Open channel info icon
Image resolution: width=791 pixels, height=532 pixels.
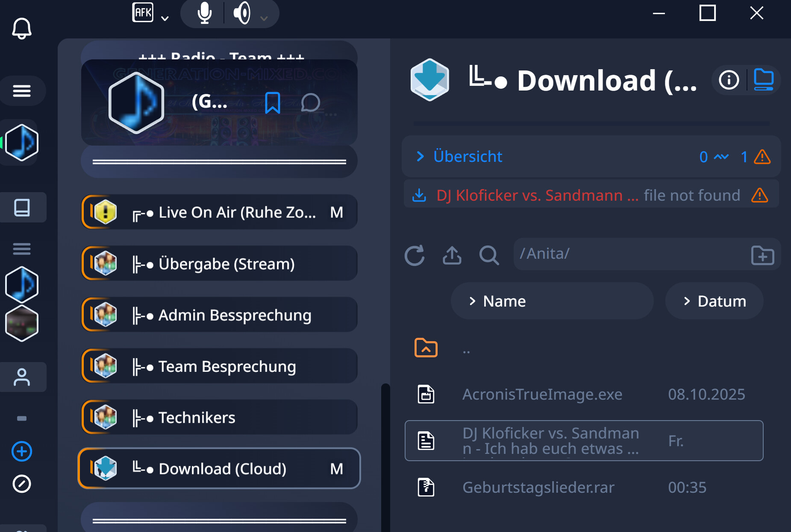tap(729, 80)
